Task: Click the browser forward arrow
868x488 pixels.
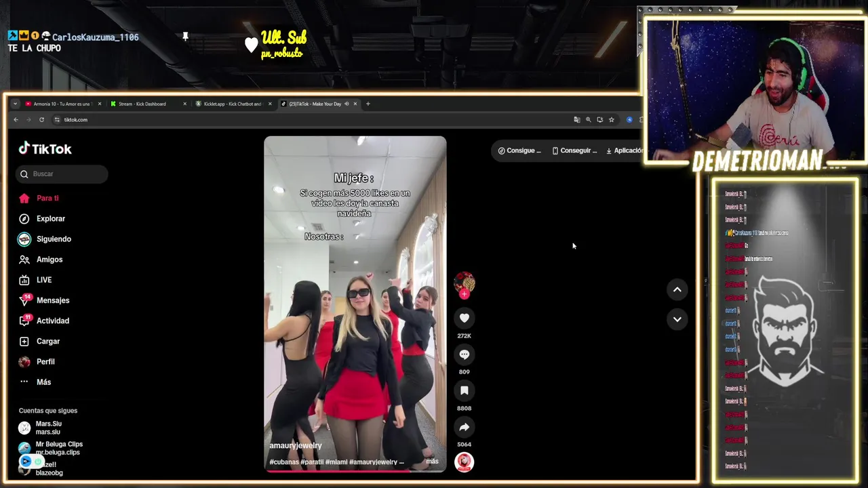Action: (x=28, y=120)
